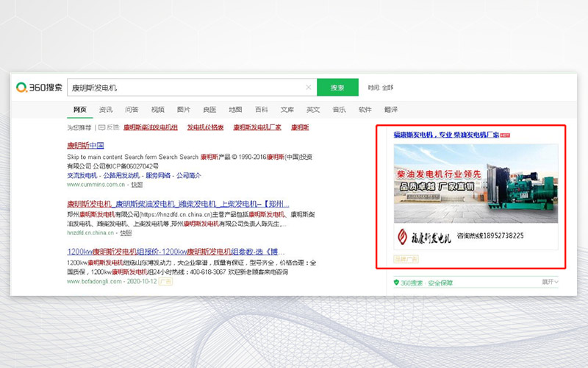Switch to the 文库 tab
Image resolution: width=588 pixels, height=368 pixels.
click(287, 110)
